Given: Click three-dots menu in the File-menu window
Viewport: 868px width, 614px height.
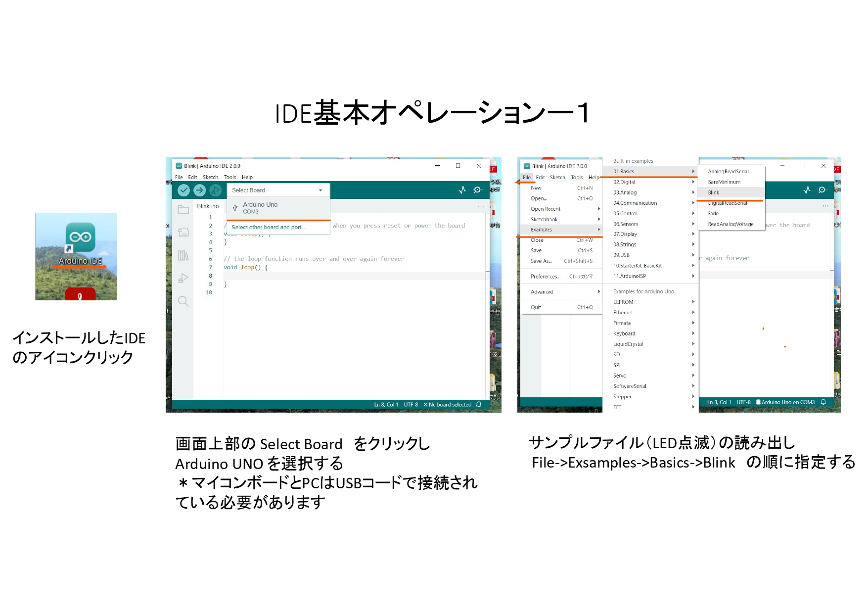Looking at the screenshot, I should click(x=825, y=206).
